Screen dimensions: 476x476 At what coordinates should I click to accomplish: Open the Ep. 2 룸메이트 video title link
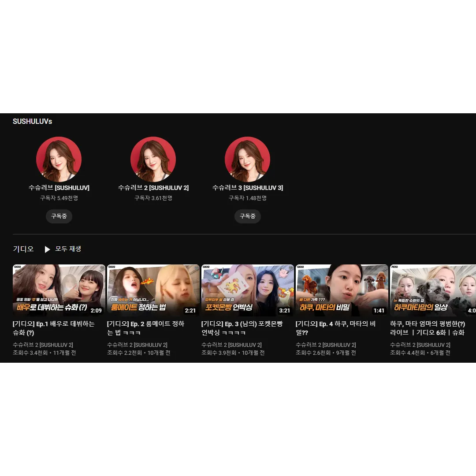pyautogui.click(x=145, y=328)
